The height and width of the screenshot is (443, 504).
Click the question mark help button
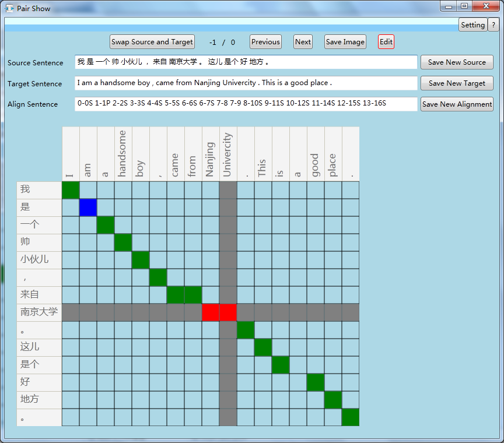(x=493, y=25)
